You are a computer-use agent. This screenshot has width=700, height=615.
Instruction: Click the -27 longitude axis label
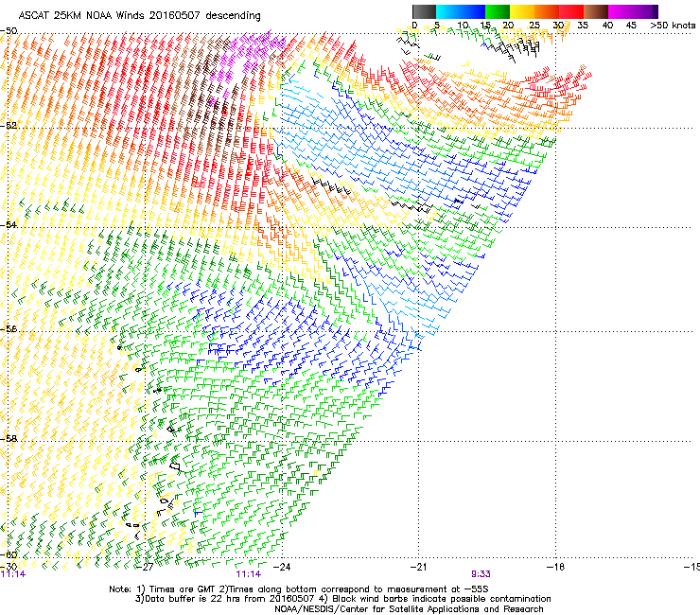click(x=145, y=567)
